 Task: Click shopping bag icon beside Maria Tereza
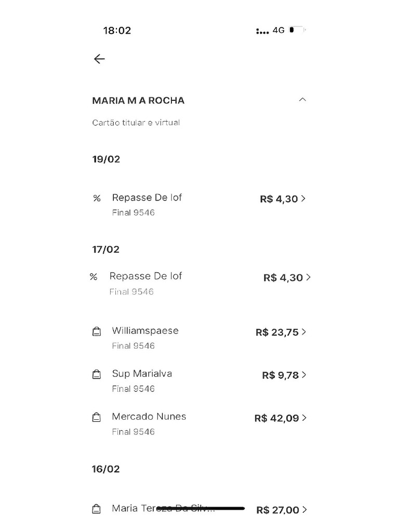(x=96, y=510)
